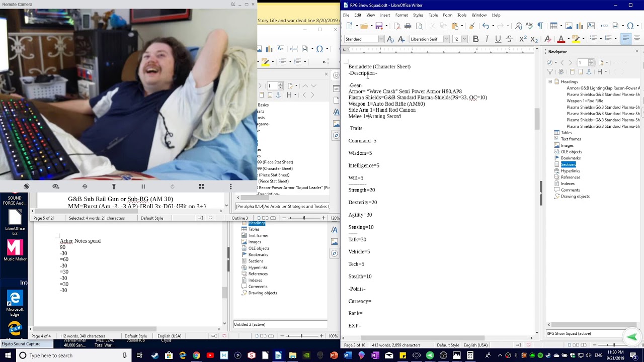Open Find and Replace icon
Screen dimensions: 644x362
[518, 26]
